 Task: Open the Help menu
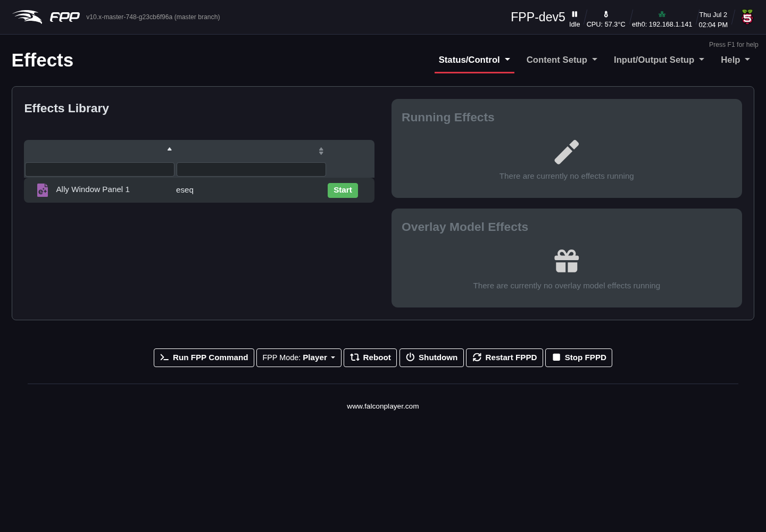[x=735, y=60]
